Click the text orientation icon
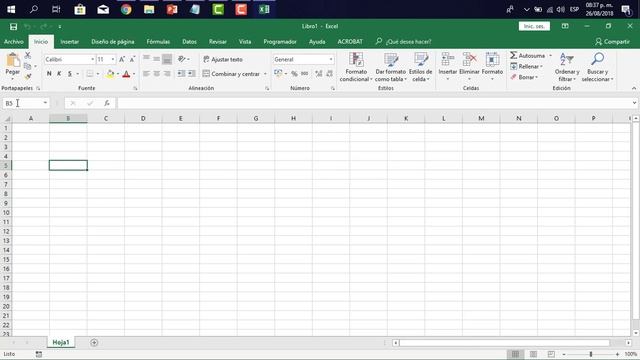The image size is (640, 360). click(182, 59)
